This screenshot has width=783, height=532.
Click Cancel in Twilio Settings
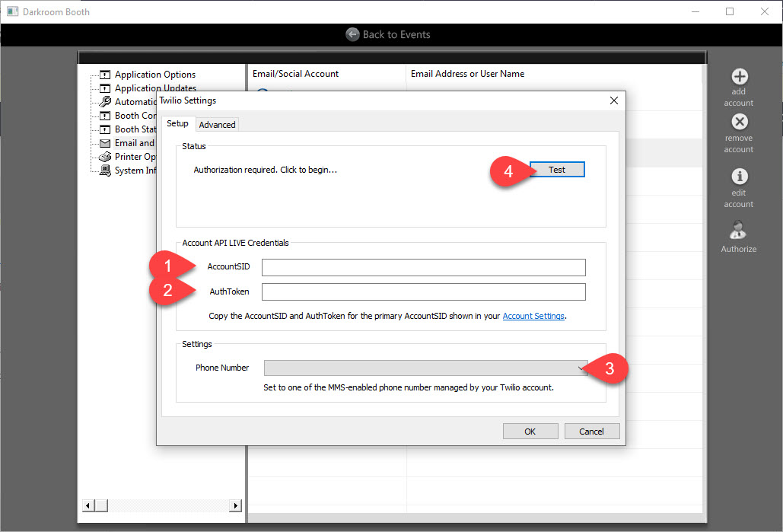(x=592, y=432)
